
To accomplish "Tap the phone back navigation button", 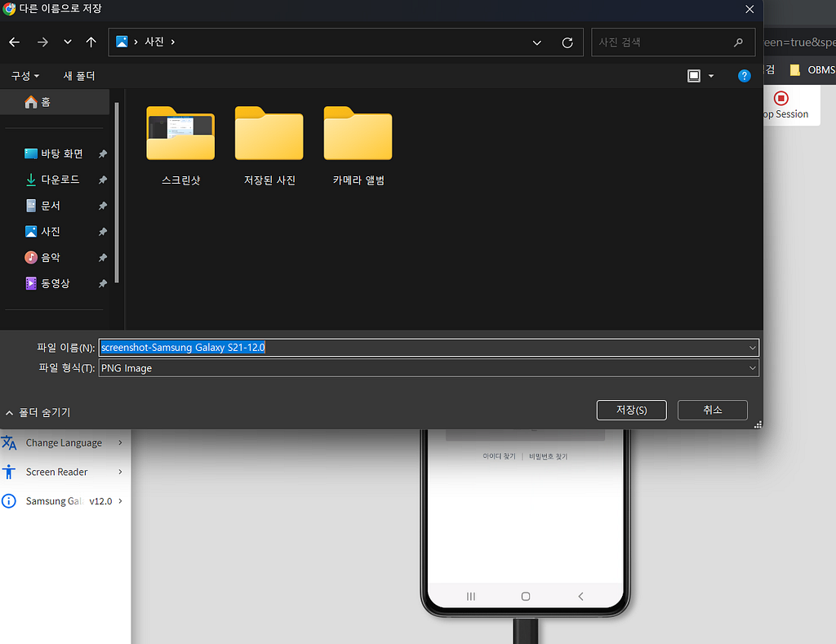I will point(580,597).
